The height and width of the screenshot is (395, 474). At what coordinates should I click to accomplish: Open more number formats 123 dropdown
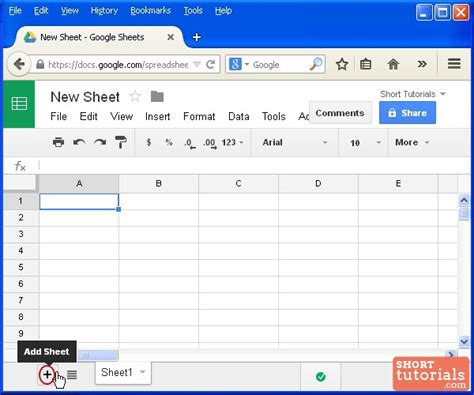(232, 143)
